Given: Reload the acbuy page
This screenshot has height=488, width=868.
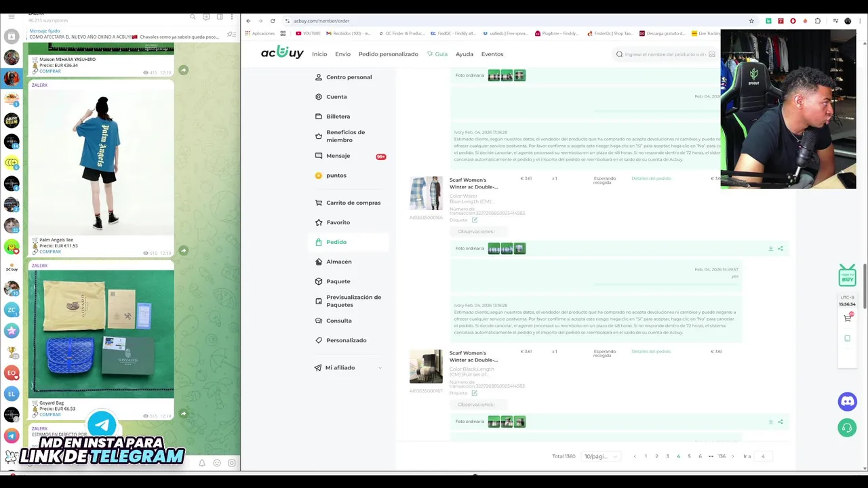Looking at the screenshot, I should 273,21.
